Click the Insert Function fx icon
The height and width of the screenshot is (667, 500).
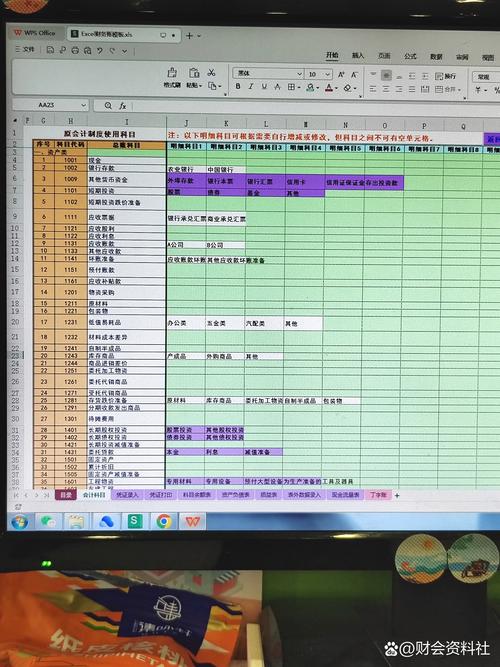pos(123,105)
